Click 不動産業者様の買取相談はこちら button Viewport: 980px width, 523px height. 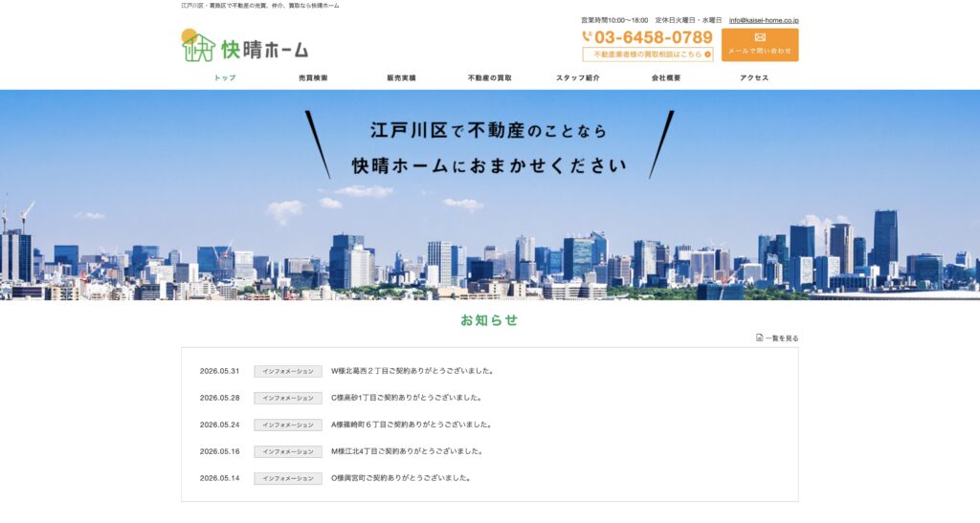(x=648, y=54)
